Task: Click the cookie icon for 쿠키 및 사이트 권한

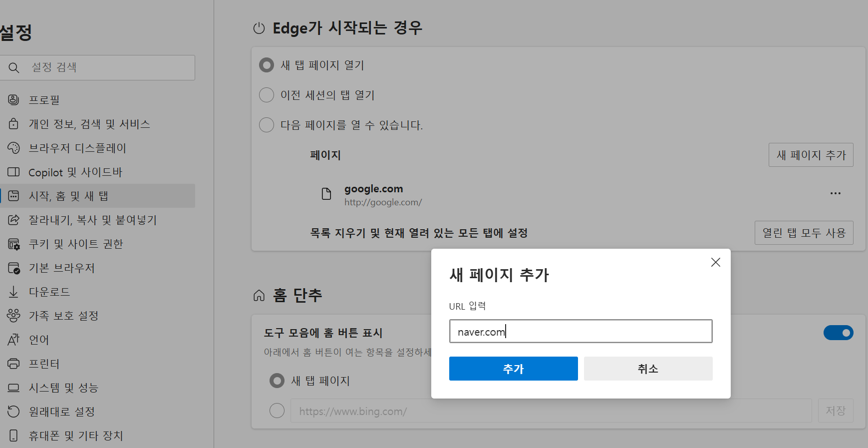Action: (13, 244)
